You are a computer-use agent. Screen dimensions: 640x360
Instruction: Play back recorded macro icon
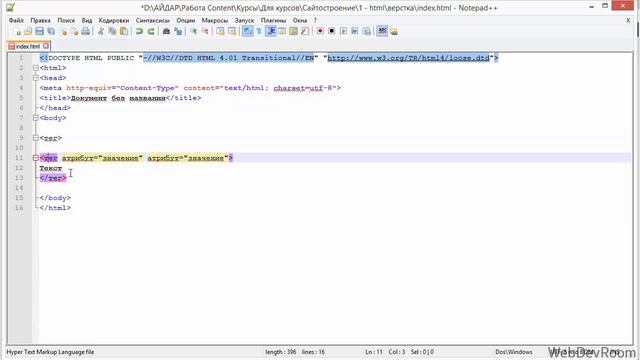[343, 31]
